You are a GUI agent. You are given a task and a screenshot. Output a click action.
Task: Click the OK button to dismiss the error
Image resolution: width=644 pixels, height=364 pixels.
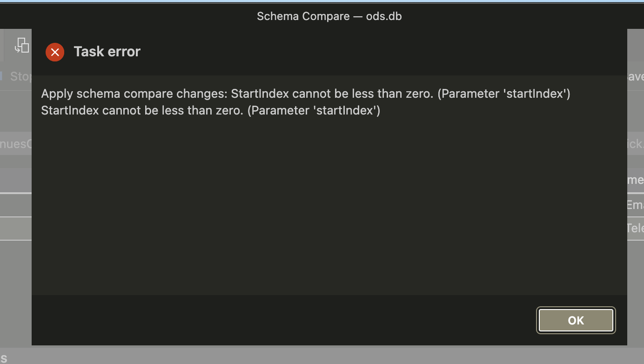pos(576,320)
